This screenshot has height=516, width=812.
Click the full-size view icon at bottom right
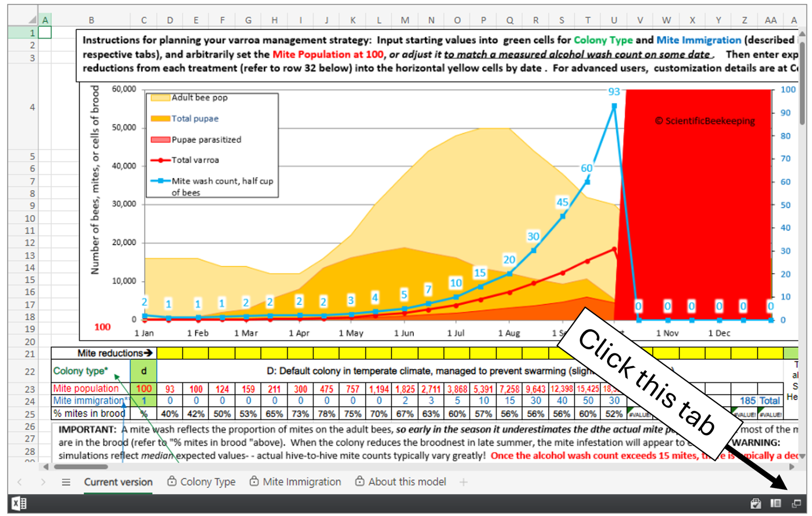pyautogui.click(x=796, y=503)
